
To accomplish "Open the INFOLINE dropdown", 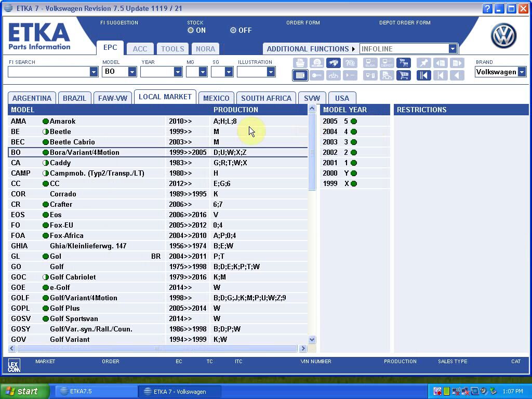I will (453, 49).
